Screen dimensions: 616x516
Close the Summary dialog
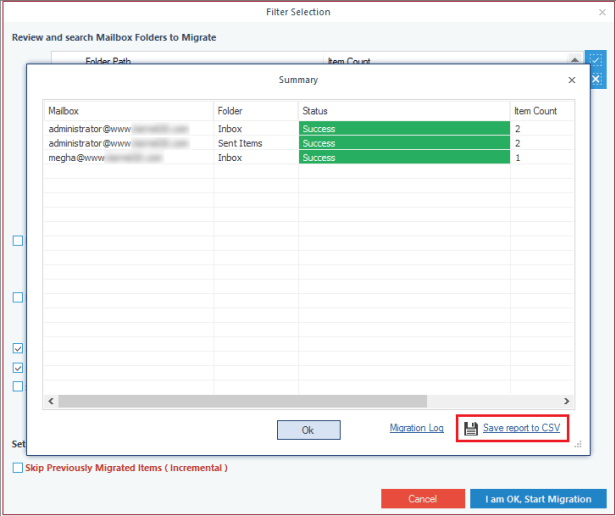pos(572,79)
